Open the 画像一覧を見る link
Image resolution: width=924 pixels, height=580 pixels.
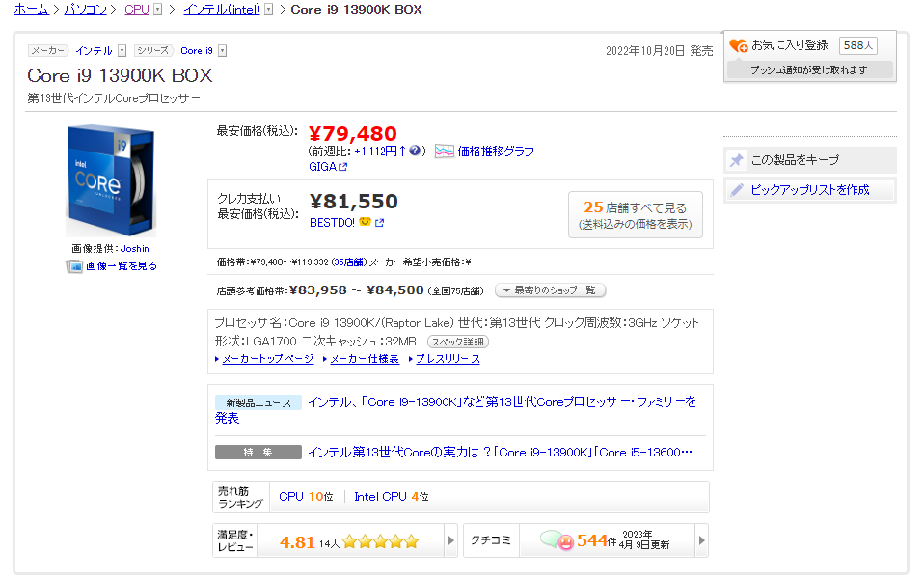(122, 266)
